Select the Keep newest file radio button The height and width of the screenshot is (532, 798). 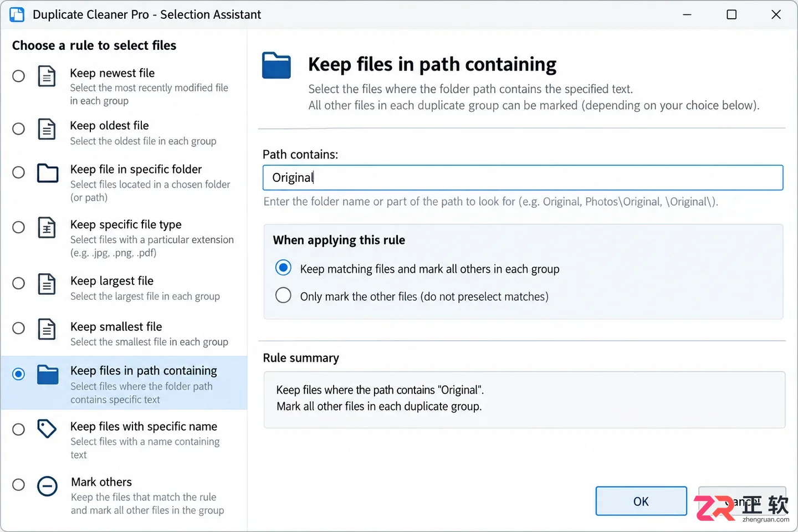click(18, 76)
